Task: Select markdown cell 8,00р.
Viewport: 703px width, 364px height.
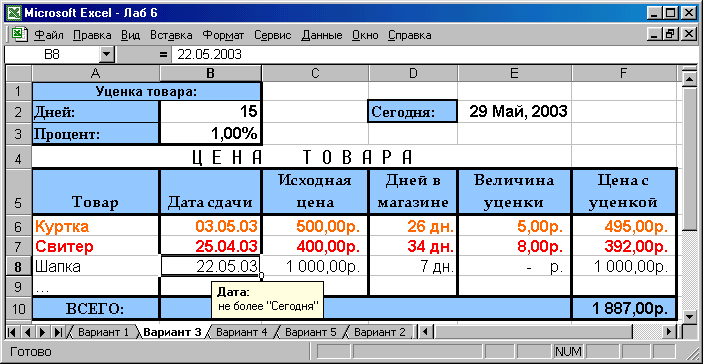Action: point(514,246)
